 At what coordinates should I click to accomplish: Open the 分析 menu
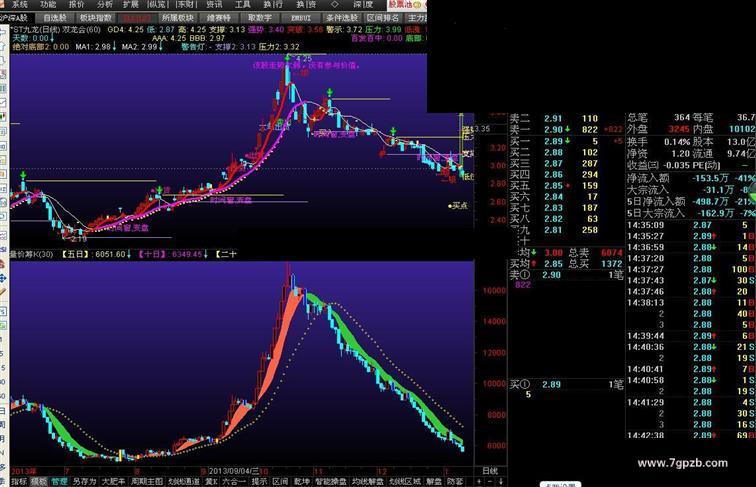[x=105, y=4]
